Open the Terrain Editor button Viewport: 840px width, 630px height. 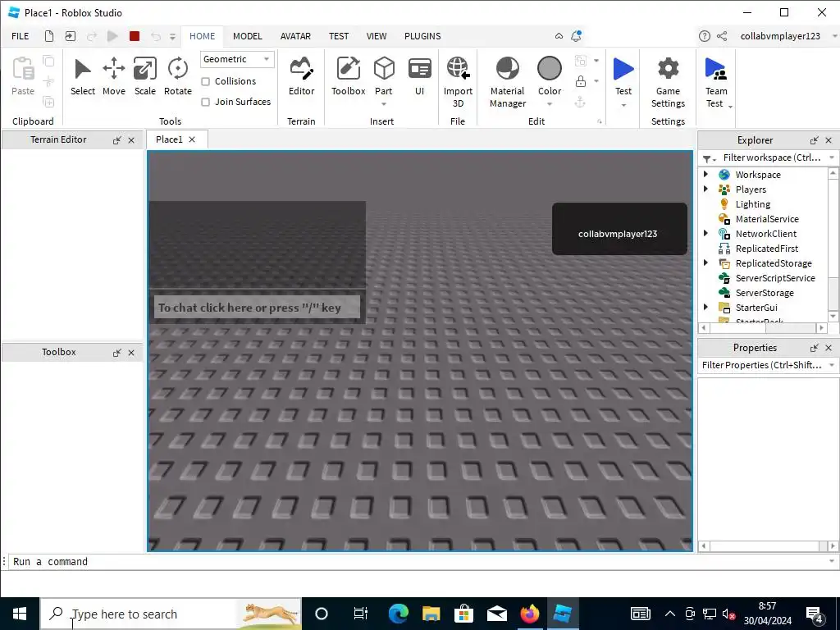click(x=301, y=76)
